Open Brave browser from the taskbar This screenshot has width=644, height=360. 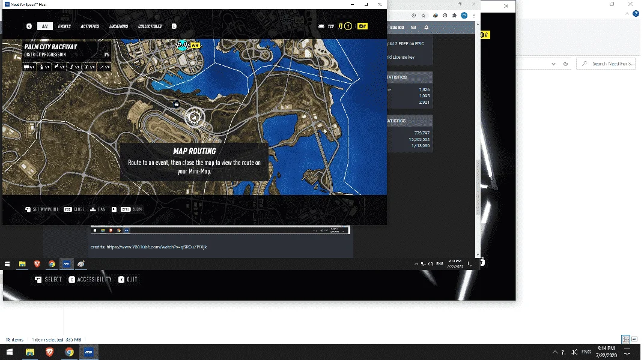[x=49, y=352]
